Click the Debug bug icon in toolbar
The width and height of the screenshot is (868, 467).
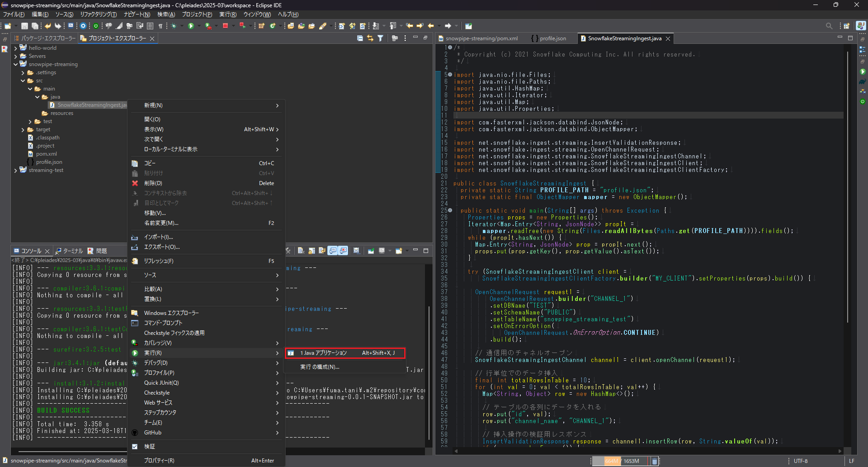[x=174, y=26]
